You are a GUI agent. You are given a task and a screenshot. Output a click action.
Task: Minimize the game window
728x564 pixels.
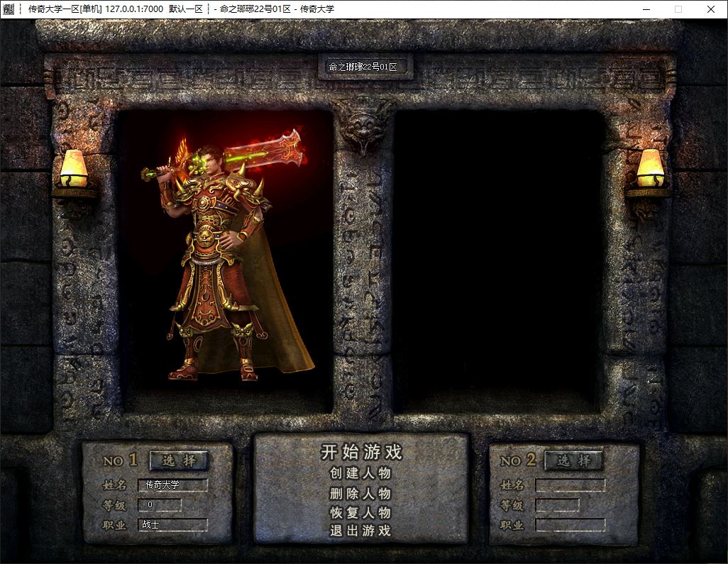click(x=646, y=9)
